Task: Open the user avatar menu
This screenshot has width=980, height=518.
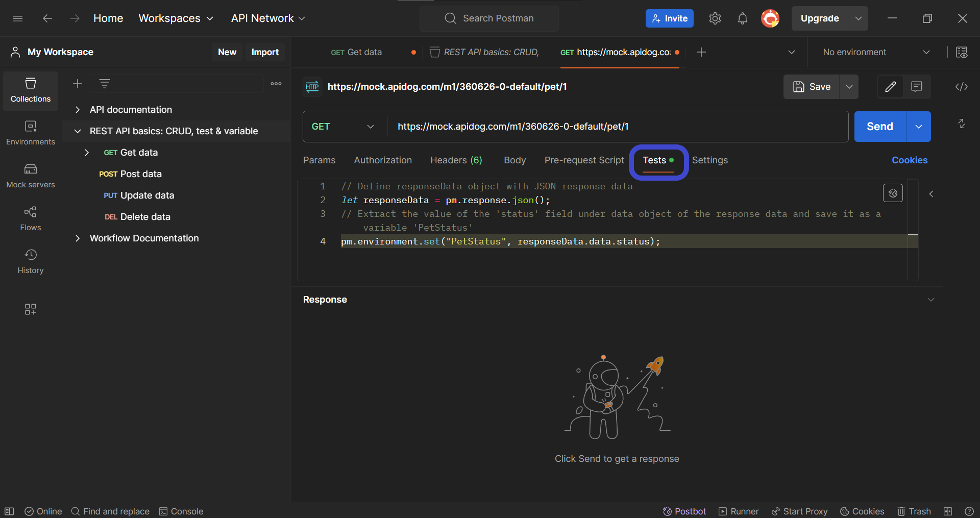Action: click(x=770, y=18)
